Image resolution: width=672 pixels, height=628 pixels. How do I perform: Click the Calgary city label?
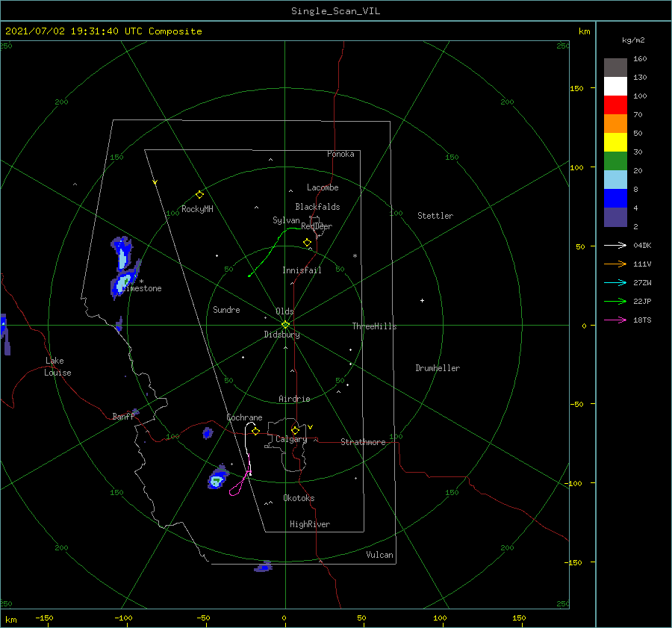[x=291, y=439]
